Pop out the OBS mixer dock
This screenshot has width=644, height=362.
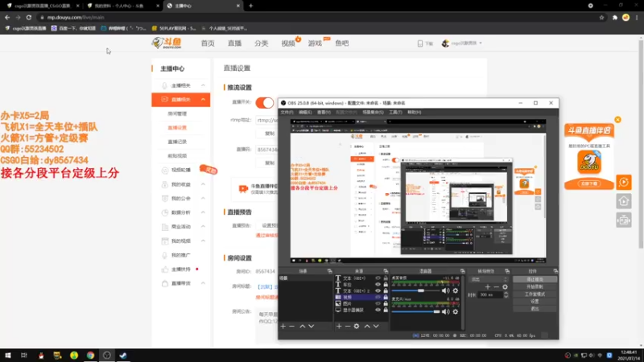click(x=462, y=271)
